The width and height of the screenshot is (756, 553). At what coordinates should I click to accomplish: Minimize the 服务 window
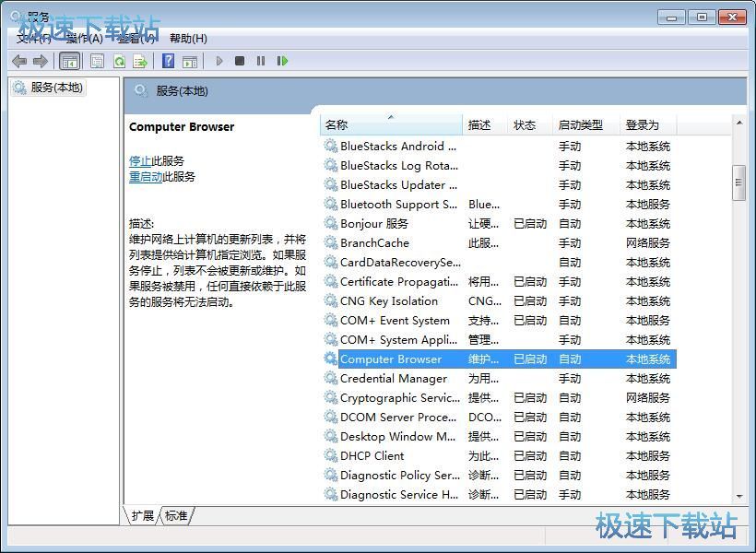point(671,18)
